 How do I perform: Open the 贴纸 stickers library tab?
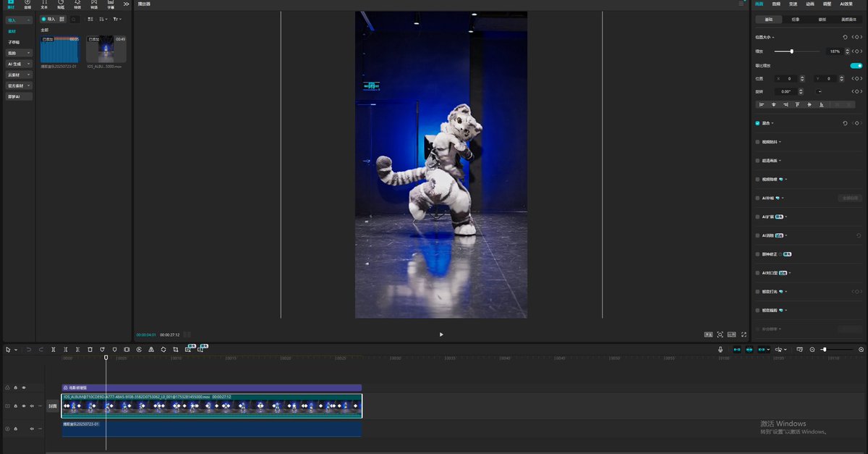(x=61, y=4)
